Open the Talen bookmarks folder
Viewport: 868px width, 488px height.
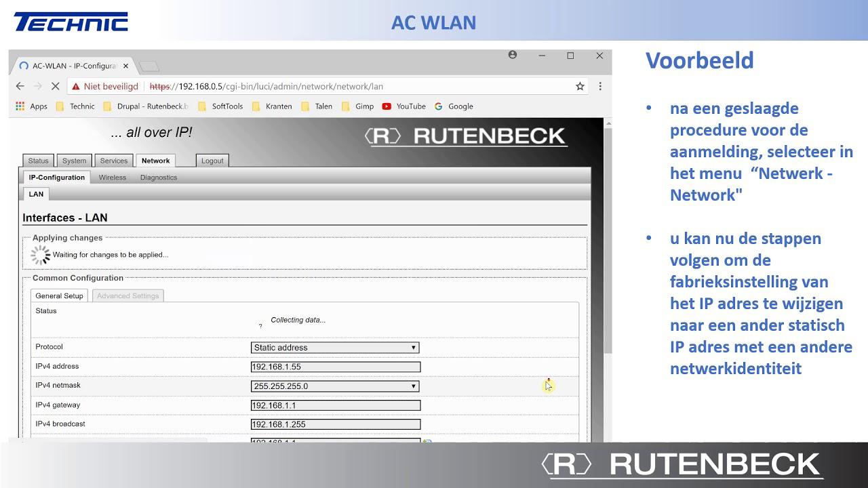(x=317, y=106)
